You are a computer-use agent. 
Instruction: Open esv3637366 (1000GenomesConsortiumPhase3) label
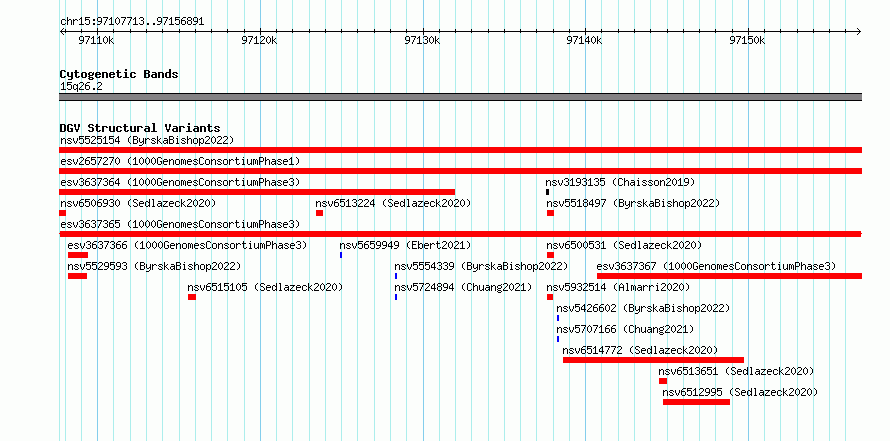pos(187,245)
